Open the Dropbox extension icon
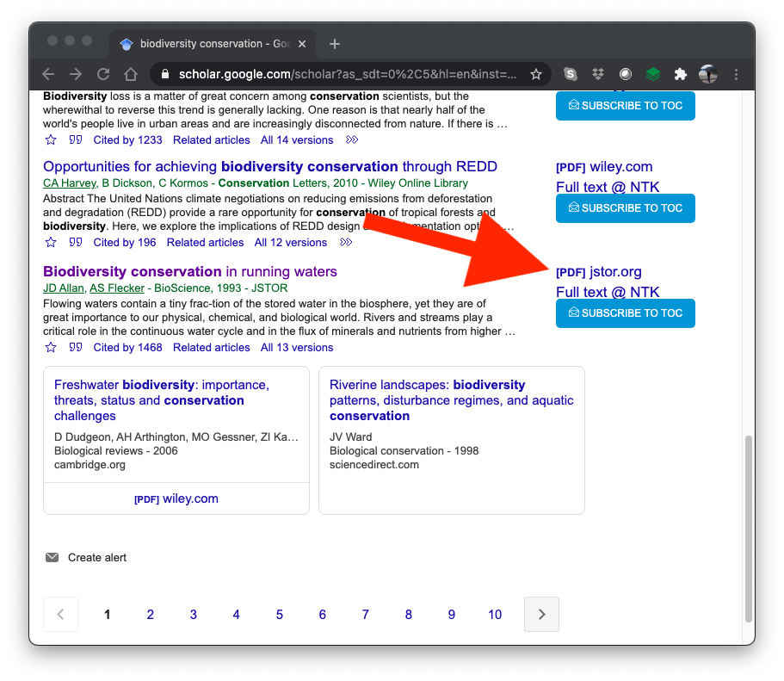This screenshot has height=681, width=784. (598, 74)
